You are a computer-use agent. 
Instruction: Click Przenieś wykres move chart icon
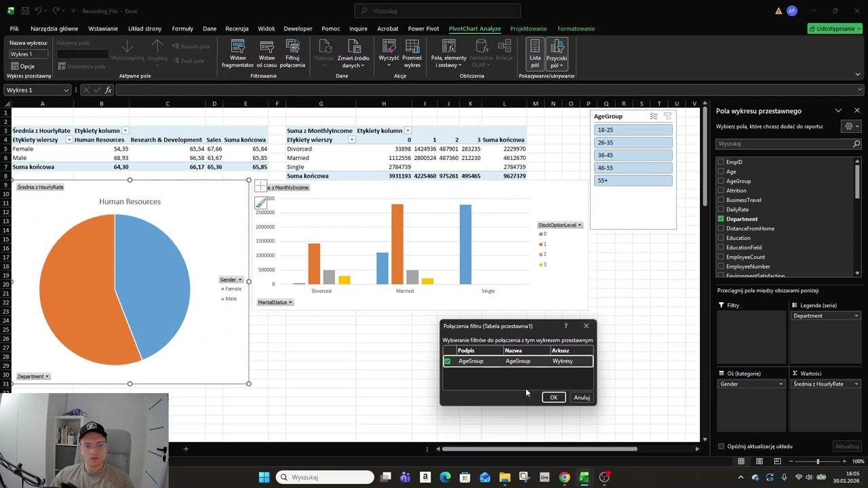pyautogui.click(x=412, y=54)
